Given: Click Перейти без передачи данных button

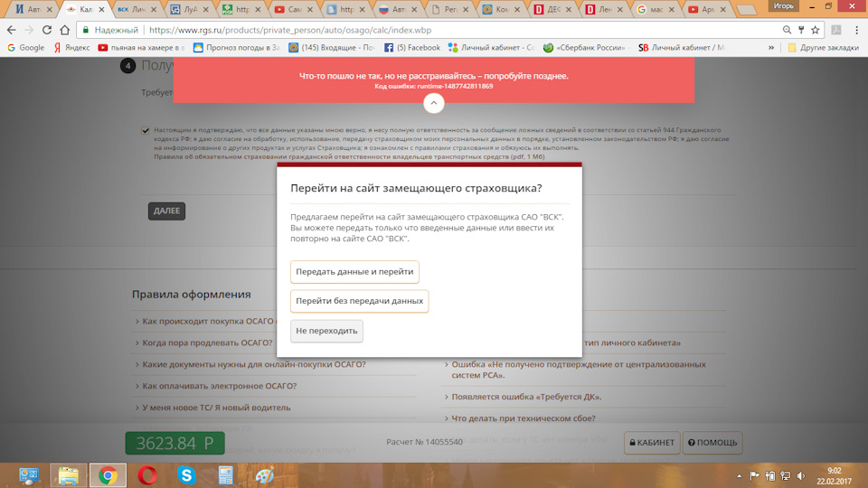Looking at the screenshot, I should [359, 301].
